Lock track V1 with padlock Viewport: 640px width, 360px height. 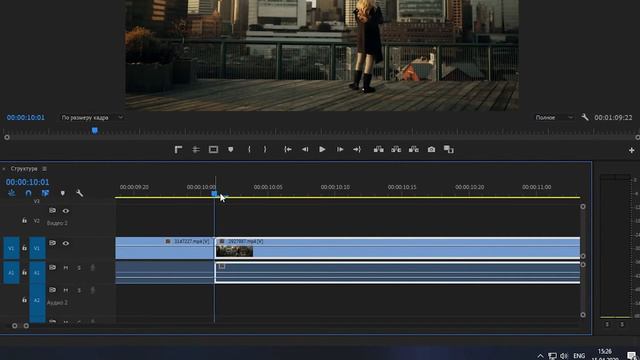[x=24, y=248]
